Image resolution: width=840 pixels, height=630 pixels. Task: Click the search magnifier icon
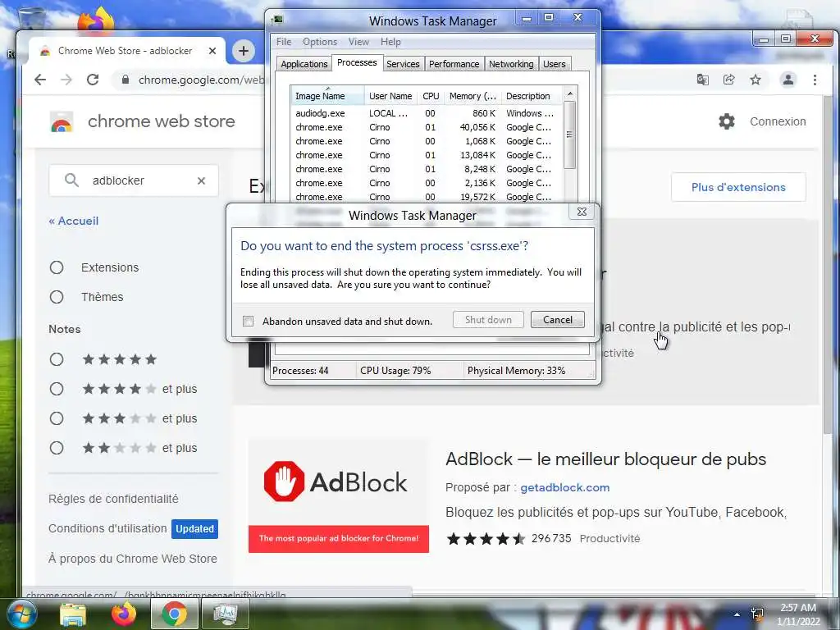tap(71, 180)
